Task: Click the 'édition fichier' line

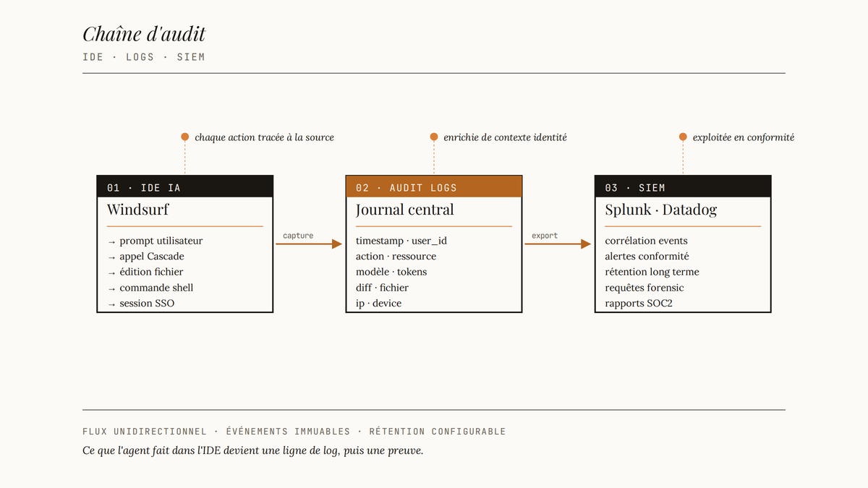Action: [x=151, y=272]
